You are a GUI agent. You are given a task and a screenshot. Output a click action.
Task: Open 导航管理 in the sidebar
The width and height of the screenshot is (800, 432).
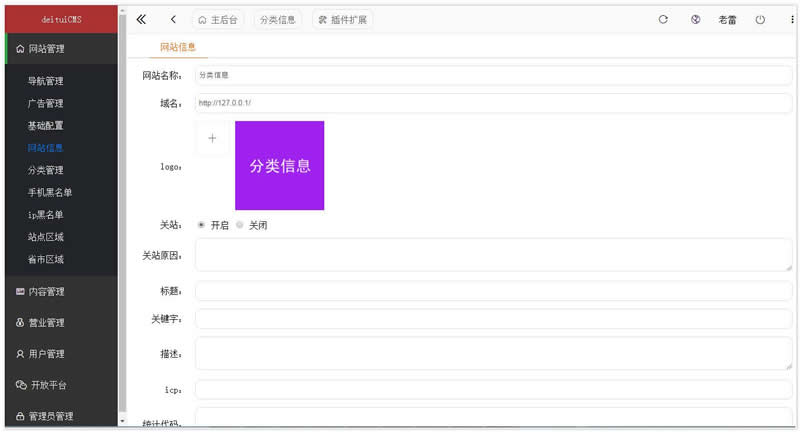46,81
